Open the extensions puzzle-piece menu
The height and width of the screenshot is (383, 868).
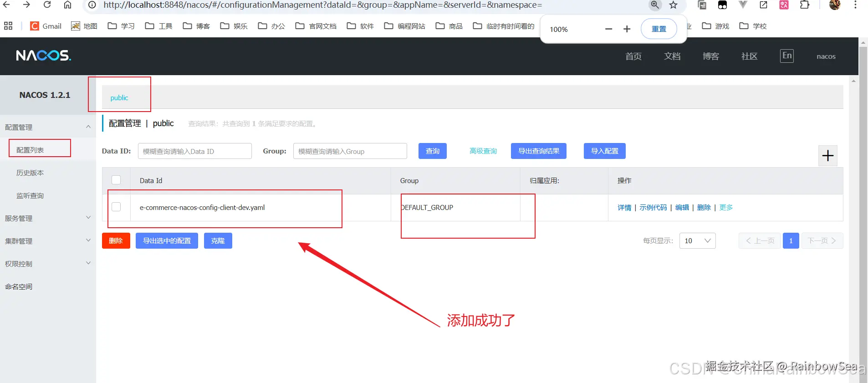[x=805, y=5]
